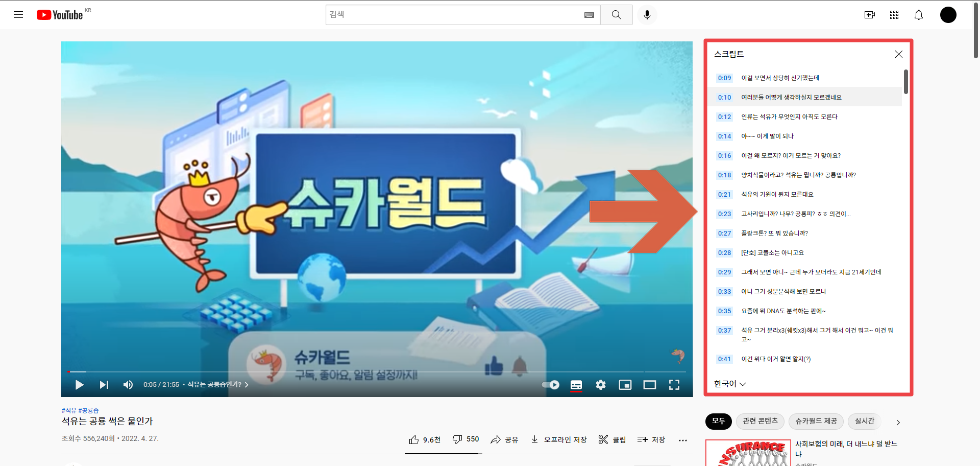This screenshot has height=466, width=980.
Task: Jump to transcript line at 0:18
Action: (x=804, y=175)
